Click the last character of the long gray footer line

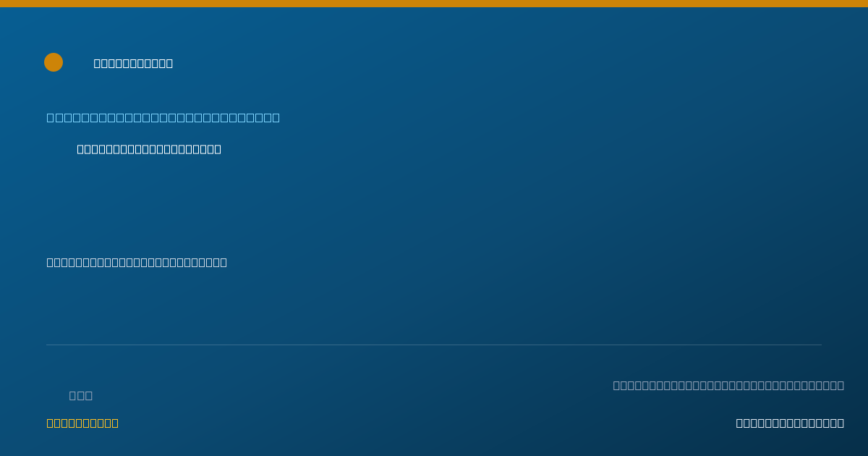(841, 385)
